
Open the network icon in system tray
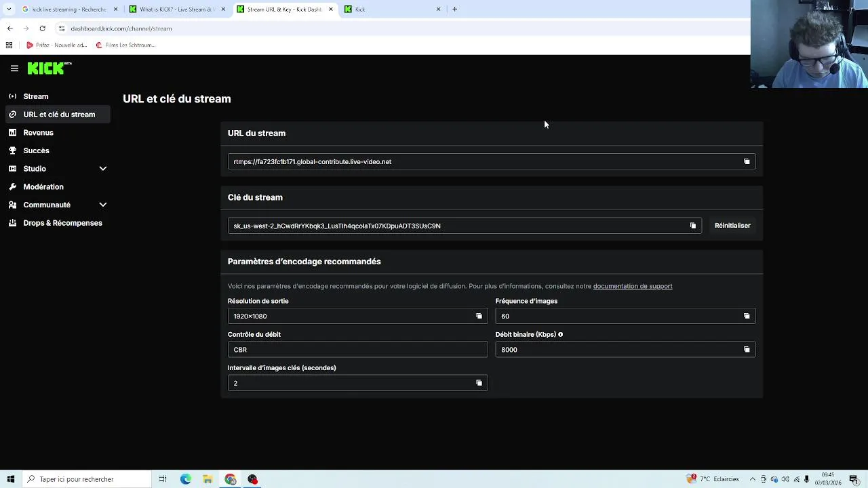(795, 479)
